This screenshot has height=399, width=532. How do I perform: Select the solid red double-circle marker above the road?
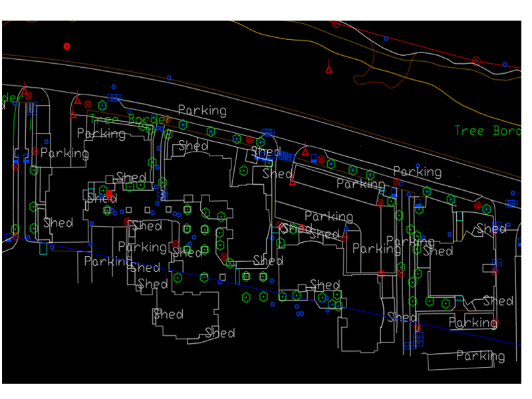pos(66,46)
